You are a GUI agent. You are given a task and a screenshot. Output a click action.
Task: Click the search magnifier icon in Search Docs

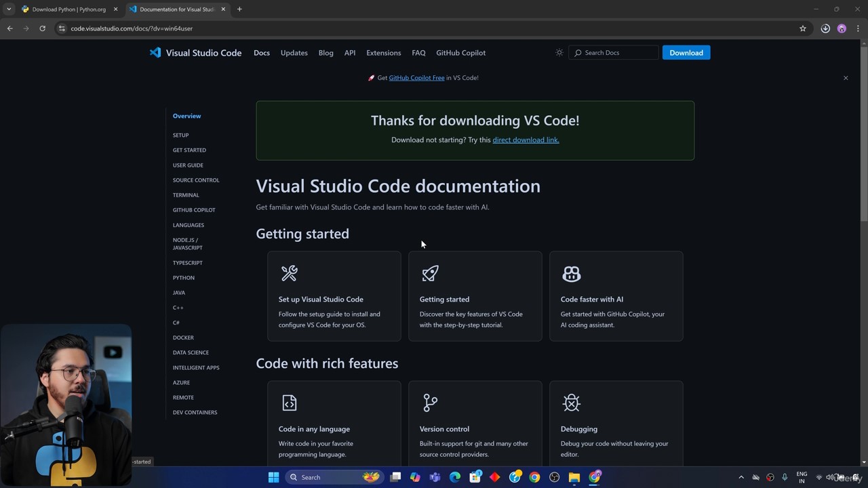tap(578, 53)
